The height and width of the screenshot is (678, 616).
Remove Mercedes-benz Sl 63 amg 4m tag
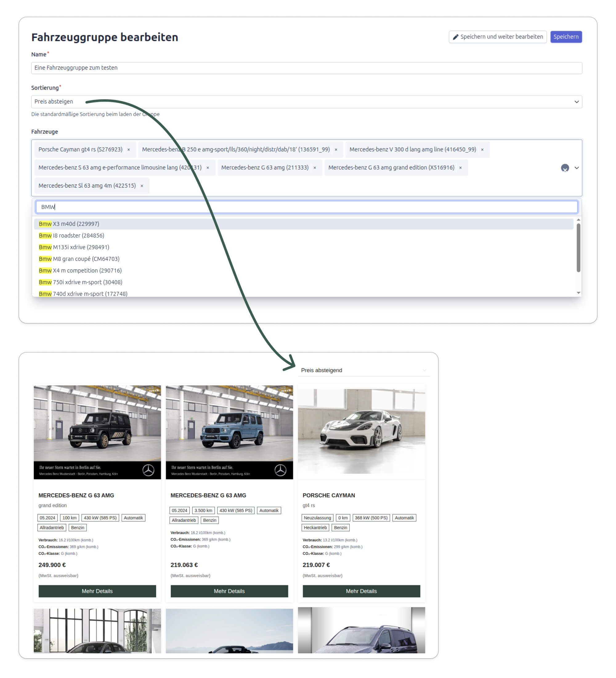click(x=142, y=186)
